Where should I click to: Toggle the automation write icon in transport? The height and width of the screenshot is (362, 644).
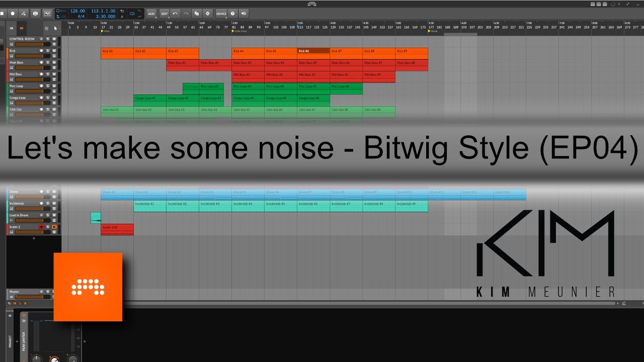click(24, 14)
